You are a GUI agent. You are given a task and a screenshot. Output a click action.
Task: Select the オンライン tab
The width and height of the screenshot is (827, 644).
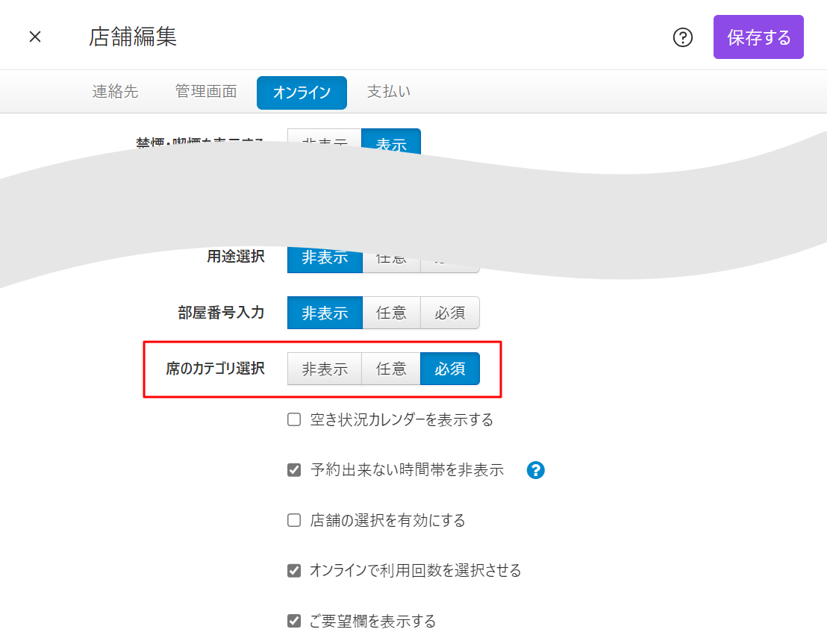coord(302,93)
